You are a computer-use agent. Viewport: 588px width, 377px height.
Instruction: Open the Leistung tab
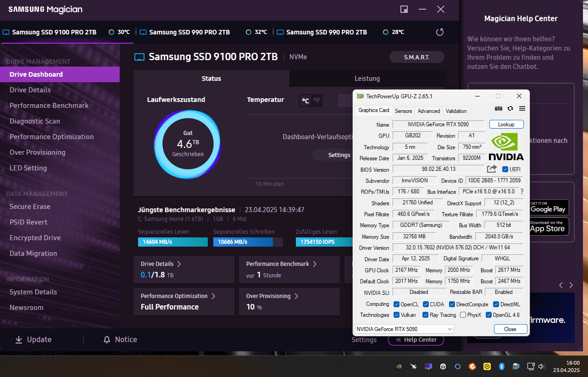pos(367,79)
